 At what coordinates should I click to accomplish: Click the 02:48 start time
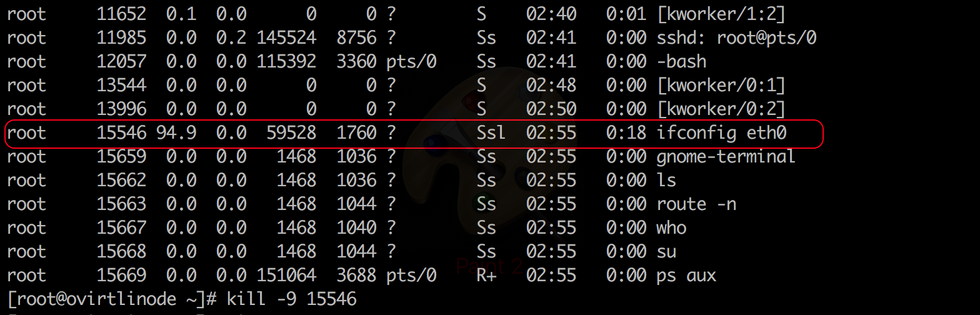click(551, 85)
